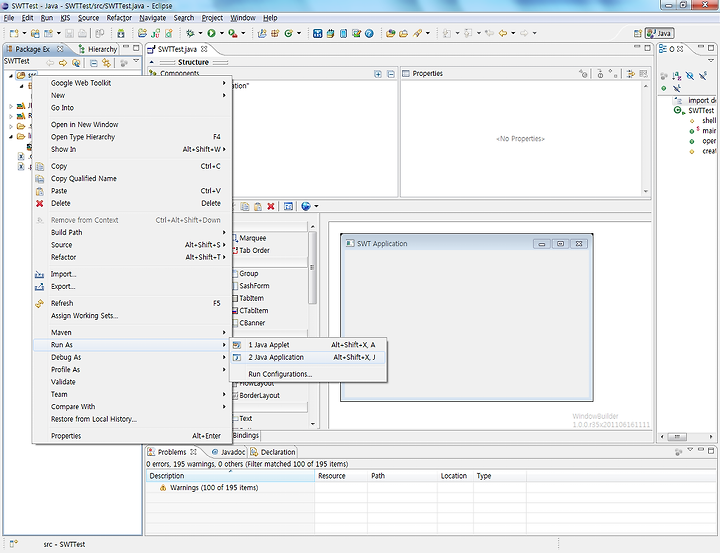Collapse the Structure section arrow
Screen dimensions: 720x553
[152, 62]
